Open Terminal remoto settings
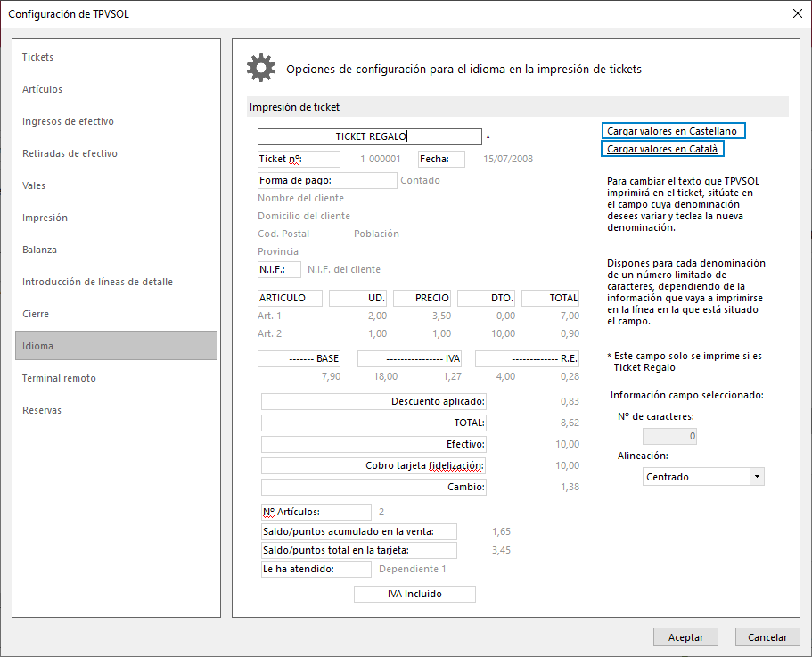Viewport: 812px width, 657px height. [116, 378]
